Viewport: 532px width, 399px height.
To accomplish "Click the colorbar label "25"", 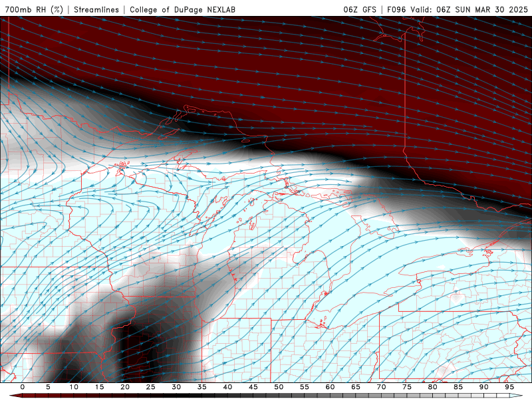I will (151, 387).
